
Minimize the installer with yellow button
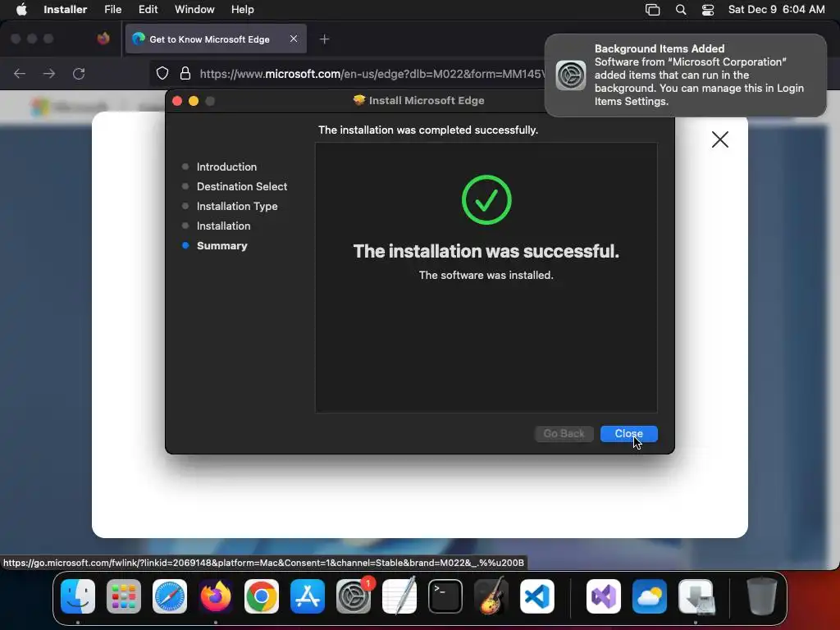[x=194, y=101]
